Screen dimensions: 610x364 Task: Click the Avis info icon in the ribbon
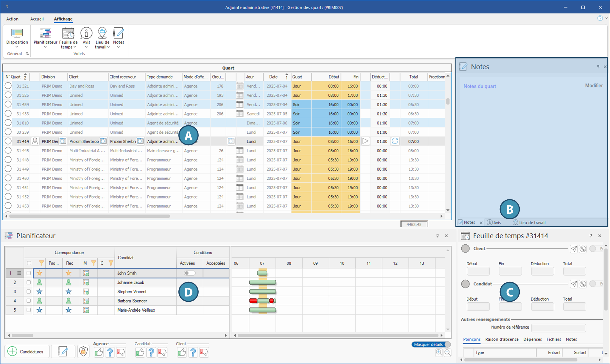point(86,33)
